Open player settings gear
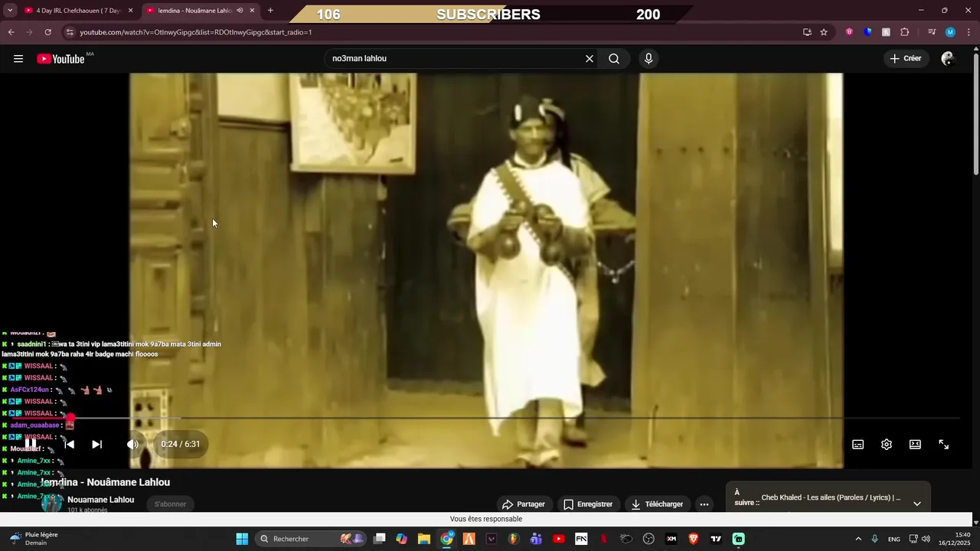 [887, 445]
